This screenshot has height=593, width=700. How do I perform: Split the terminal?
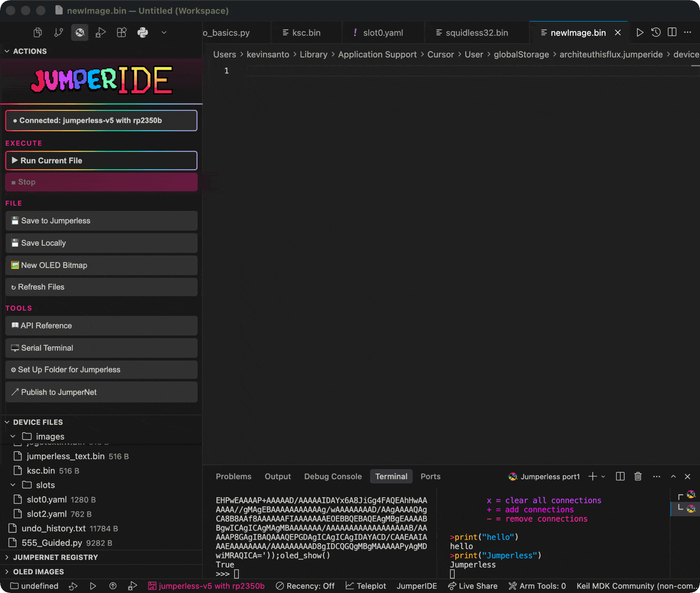[620, 477]
